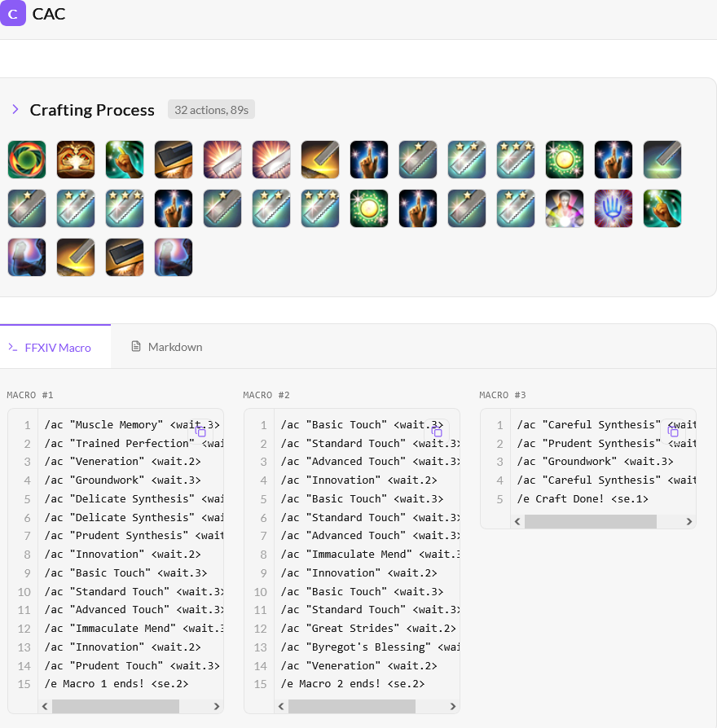Image resolution: width=717 pixels, height=728 pixels.
Task: Click the first Careful Synthesis icon at step twenty-nine
Action: point(27,257)
